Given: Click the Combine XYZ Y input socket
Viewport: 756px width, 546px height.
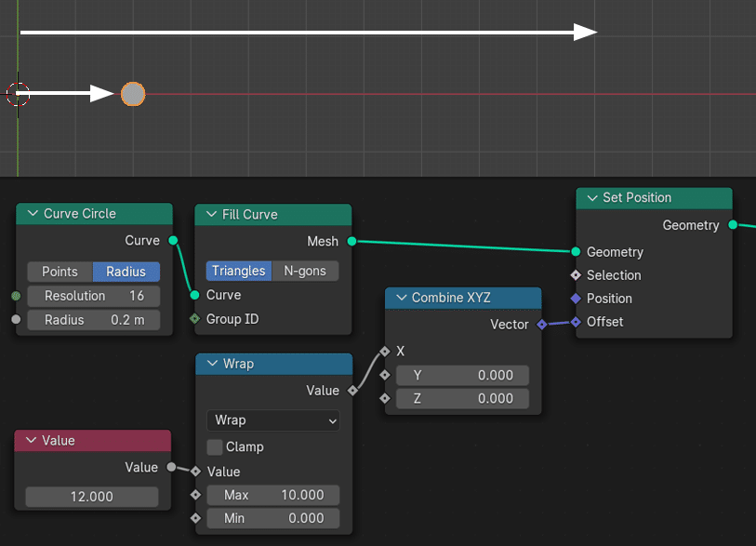Looking at the screenshot, I should pos(385,374).
